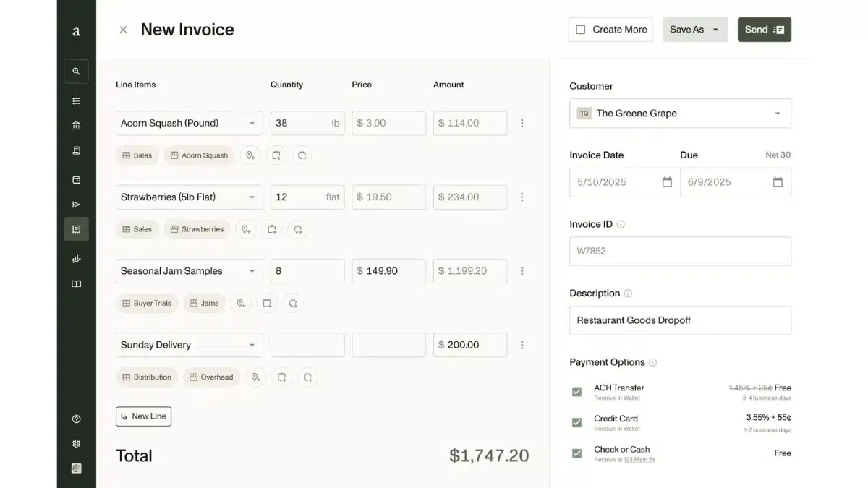Screen dimensions: 868x488
Task: Open the Invoice Date calendar picker
Action: pyautogui.click(x=667, y=182)
